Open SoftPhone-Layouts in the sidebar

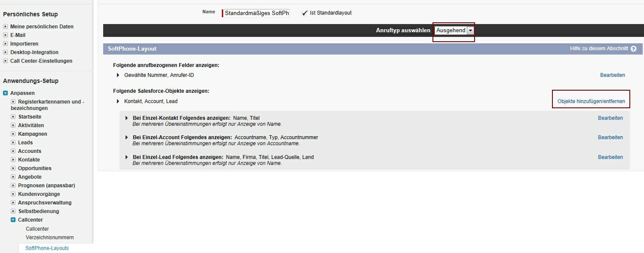47,248
